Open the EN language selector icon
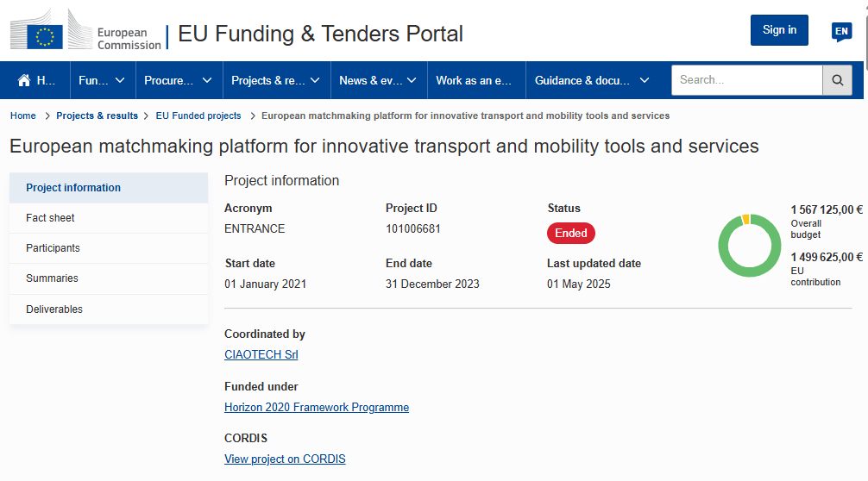 [841, 32]
